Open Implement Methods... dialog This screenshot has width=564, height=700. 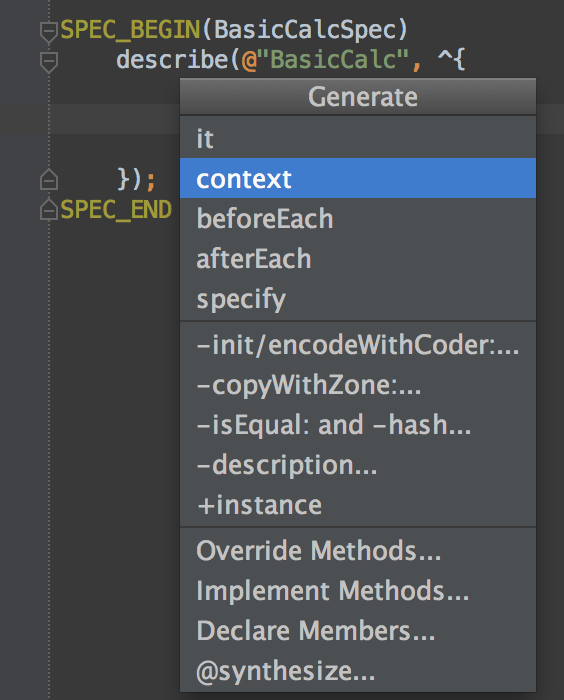click(358, 591)
